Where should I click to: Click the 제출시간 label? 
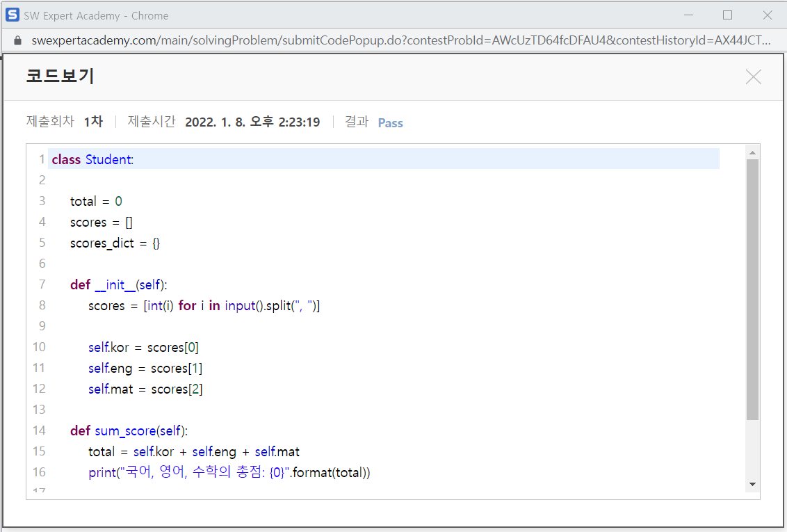click(152, 122)
